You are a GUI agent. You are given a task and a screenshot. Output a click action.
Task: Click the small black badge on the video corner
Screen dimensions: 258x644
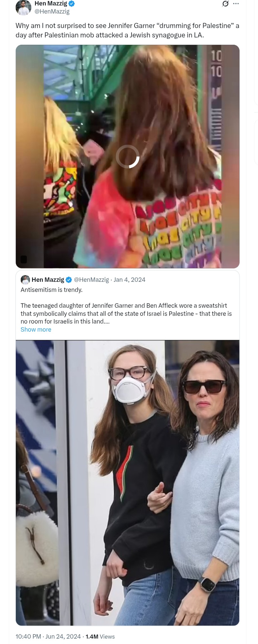tap(24, 259)
